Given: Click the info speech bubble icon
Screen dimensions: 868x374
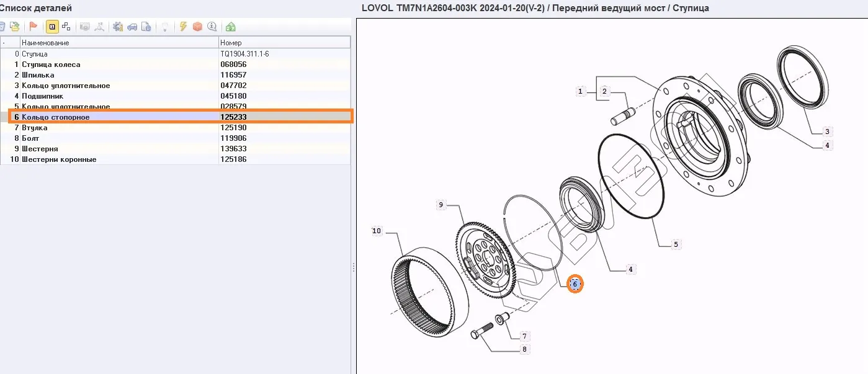Looking at the screenshot, I should pyautogui.click(x=212, y=27).
